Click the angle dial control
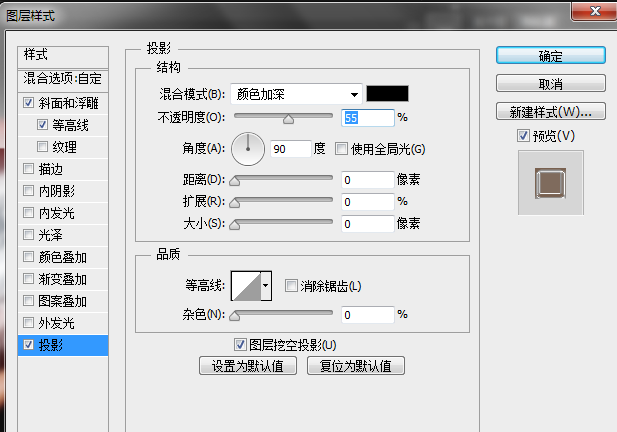Screen dimensions: 617x432 tap(247, 149)
